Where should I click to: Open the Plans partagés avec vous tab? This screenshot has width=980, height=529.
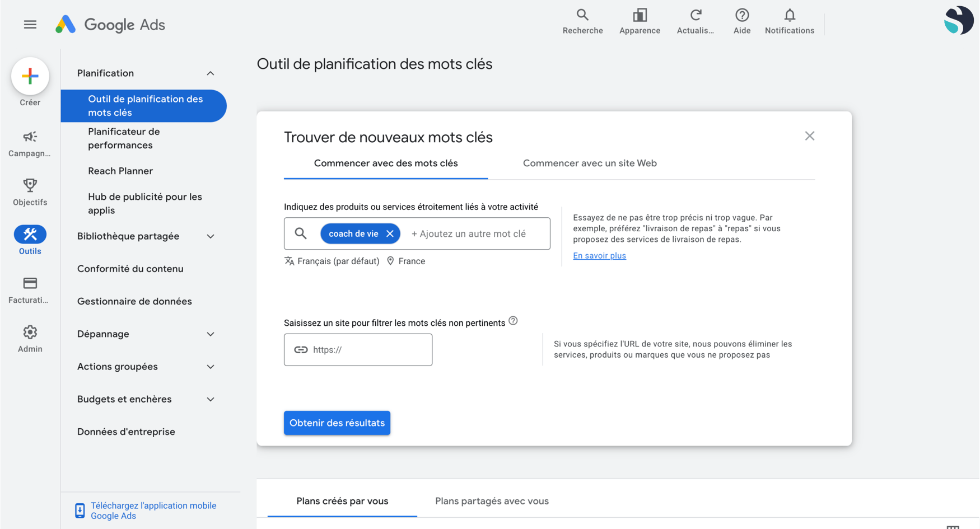pyautogui.click(x=491, y=501)
